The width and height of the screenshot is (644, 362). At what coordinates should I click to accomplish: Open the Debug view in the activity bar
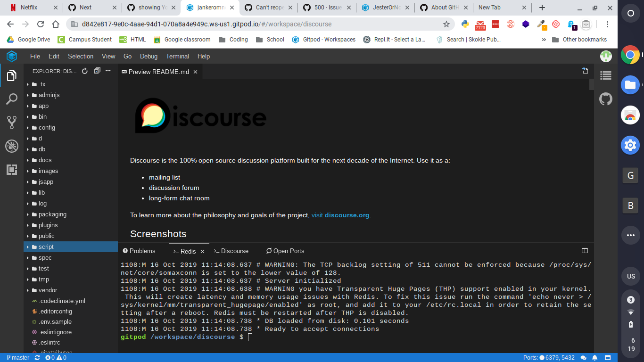12,146
